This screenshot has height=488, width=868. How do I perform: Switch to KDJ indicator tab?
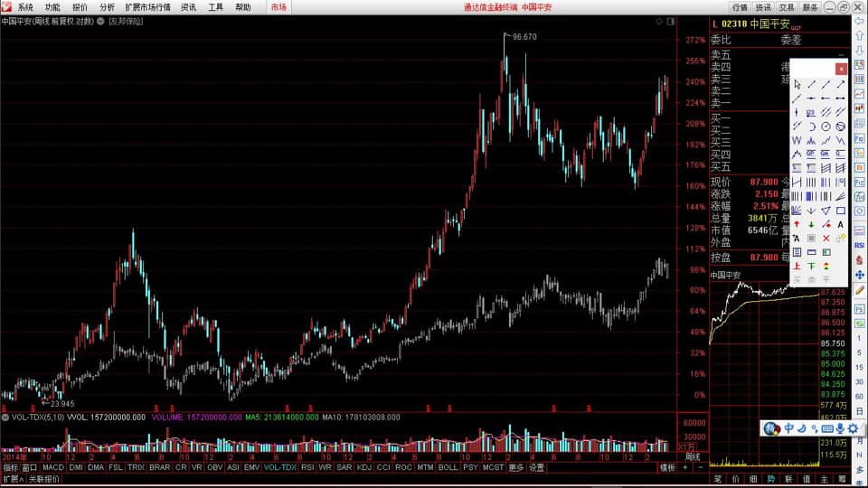364,467
